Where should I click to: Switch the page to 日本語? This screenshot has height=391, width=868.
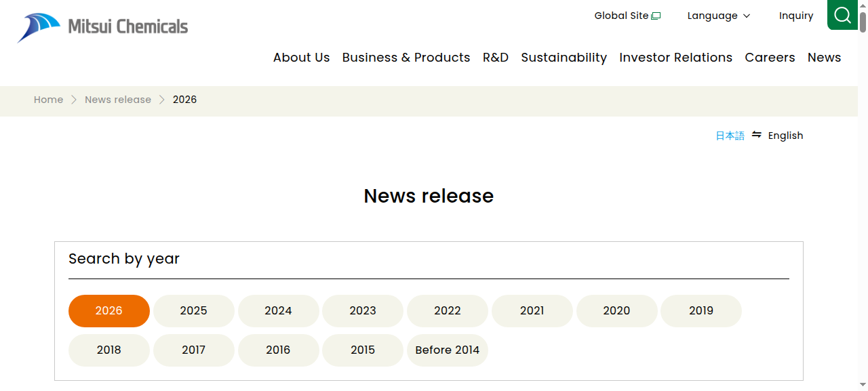click(730, 136)
